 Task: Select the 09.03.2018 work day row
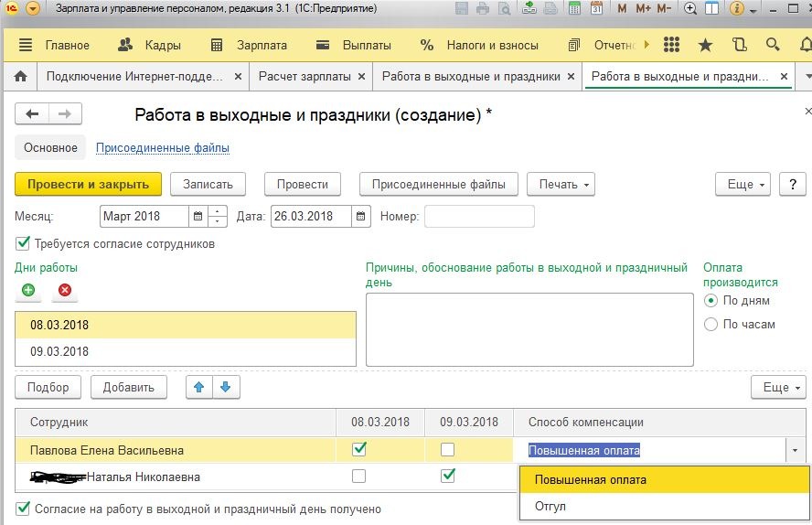pos(186,351)
